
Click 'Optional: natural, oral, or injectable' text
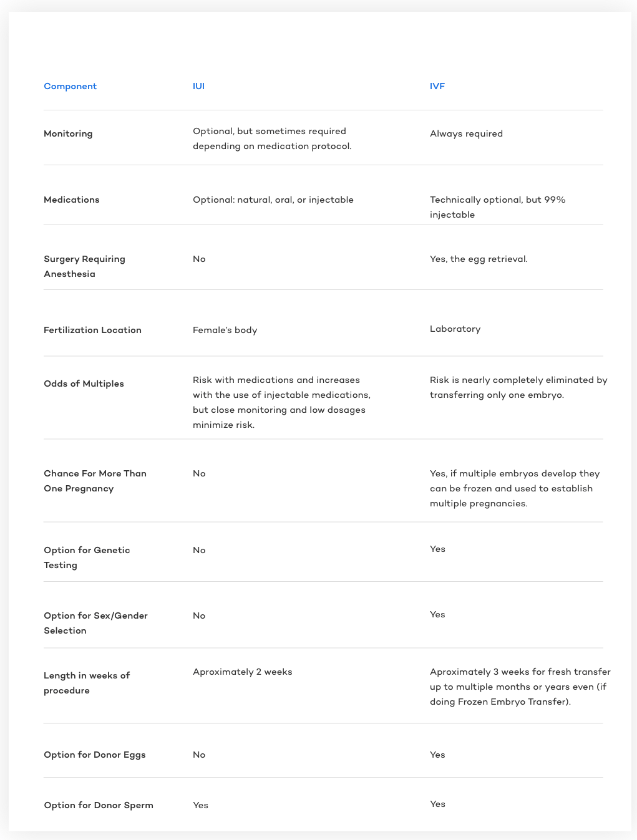273,200
